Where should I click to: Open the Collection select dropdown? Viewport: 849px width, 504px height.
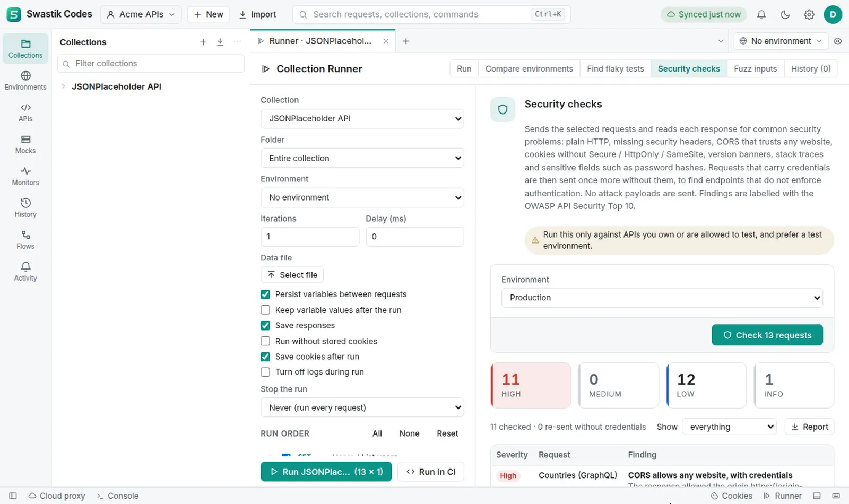(362, 118)
